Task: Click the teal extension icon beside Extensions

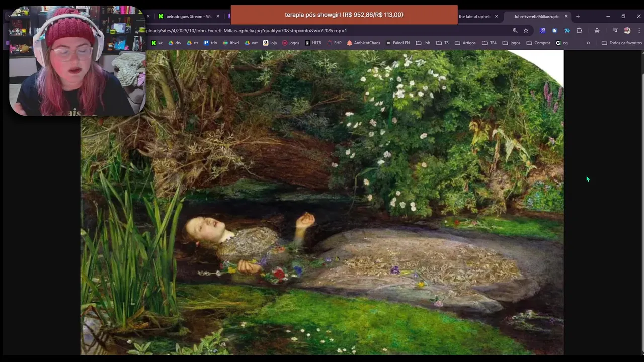Action: pyautogui.click(x=567, y=30)
